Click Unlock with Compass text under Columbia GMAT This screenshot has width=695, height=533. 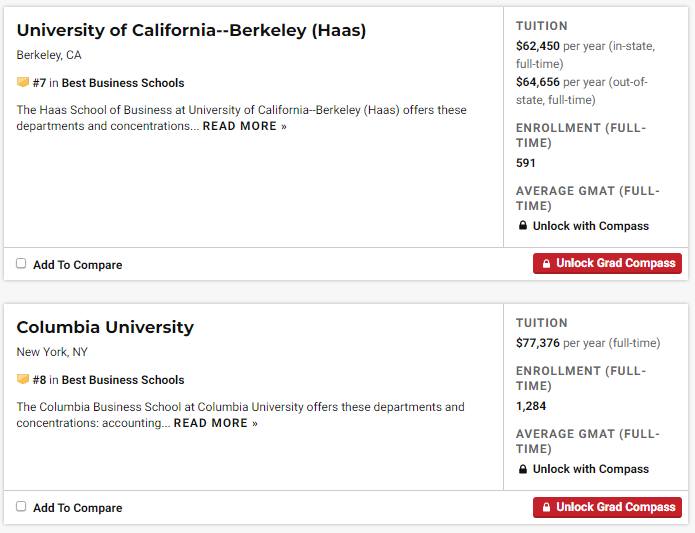pyautogui.click(x=590, y=469)
